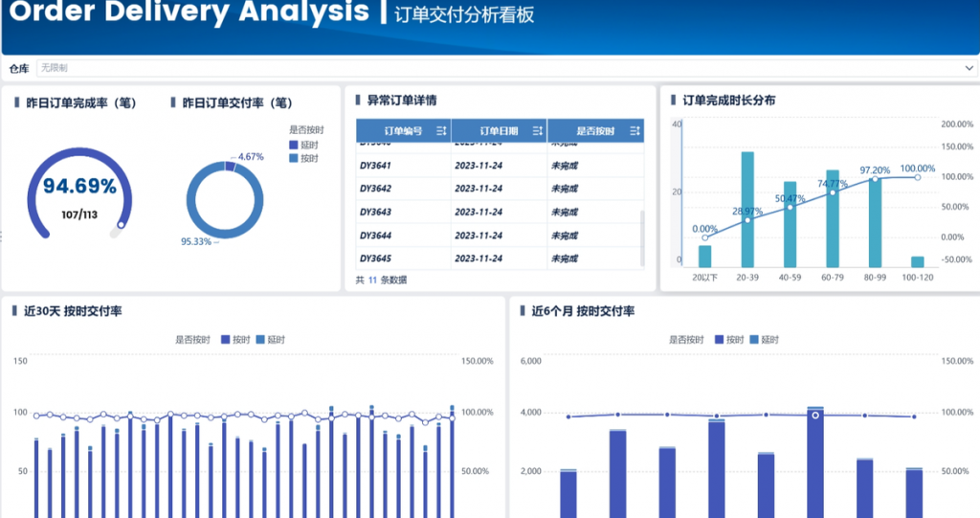Click the 是否按时 column header text
Screen dimensions: 980x518
pyautogui.click(x=595, y=131)
